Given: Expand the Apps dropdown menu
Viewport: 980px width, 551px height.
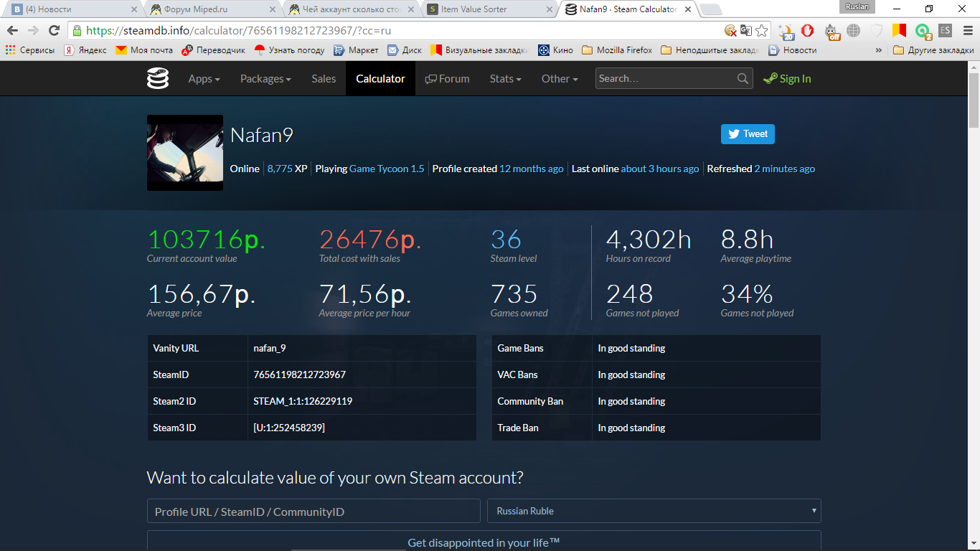Looking at the screenshot, I should (x=204, y=79).
